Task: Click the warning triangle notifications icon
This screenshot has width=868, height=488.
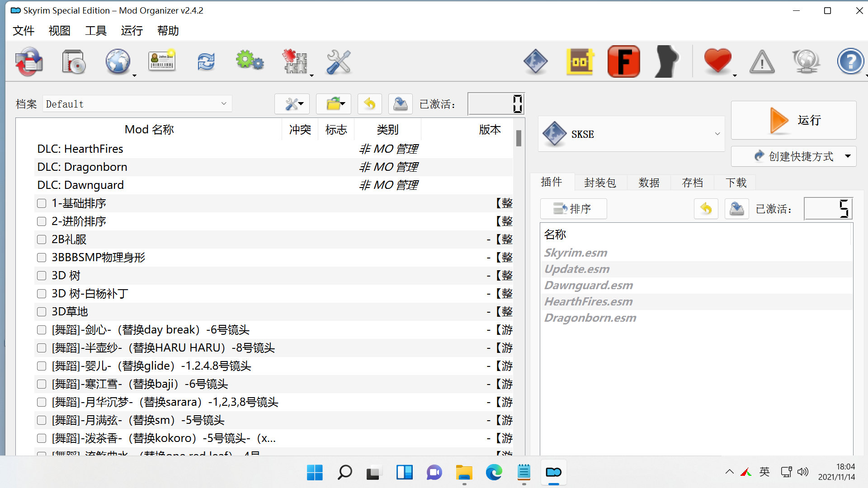Action: [762, 62]
